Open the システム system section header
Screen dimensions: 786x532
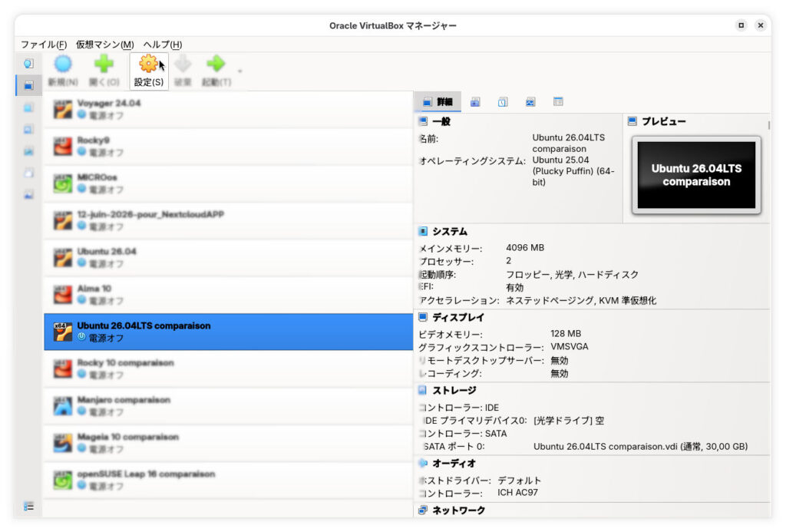[x=449, y=231]
